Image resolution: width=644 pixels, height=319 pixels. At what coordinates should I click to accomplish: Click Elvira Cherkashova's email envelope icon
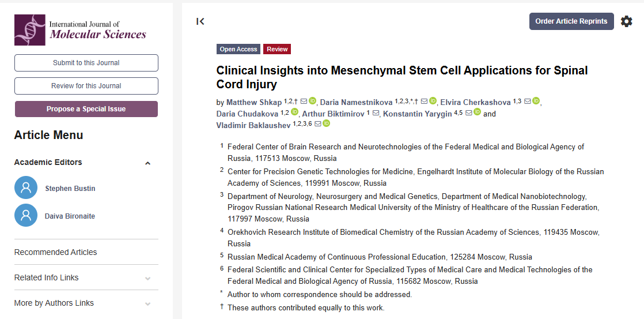coord(527,102)
